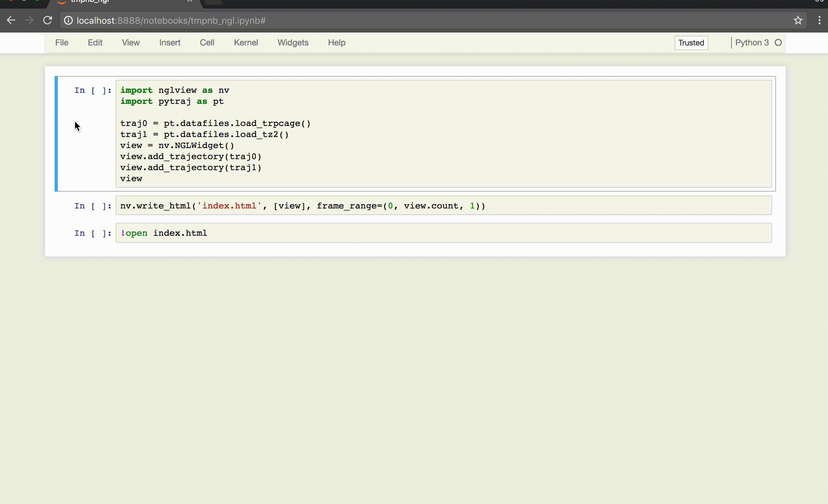Open the Cell menu
The image size is (828, 504).
tap(207, 43)
